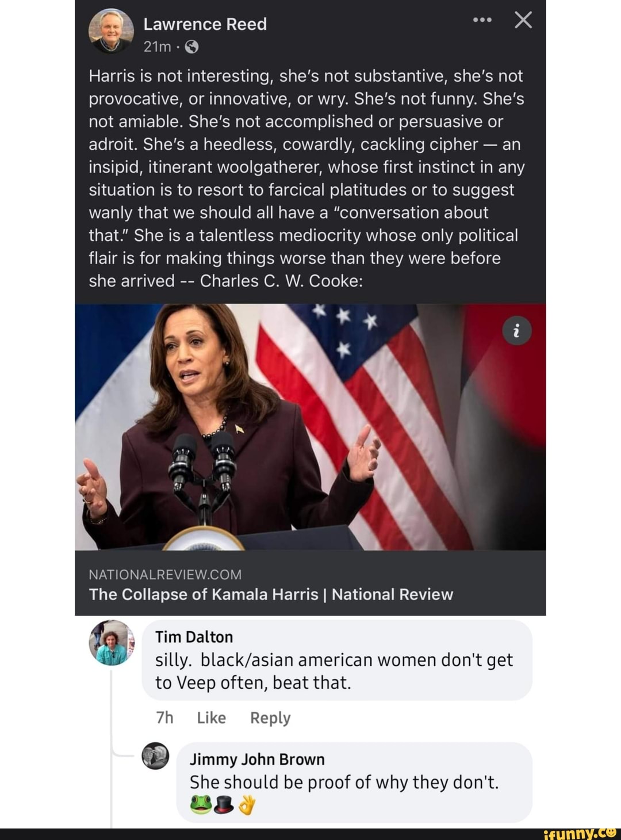621x840 pixels.
Task: Like Tim Dalton's comment
Action: (x=211, y=717)
